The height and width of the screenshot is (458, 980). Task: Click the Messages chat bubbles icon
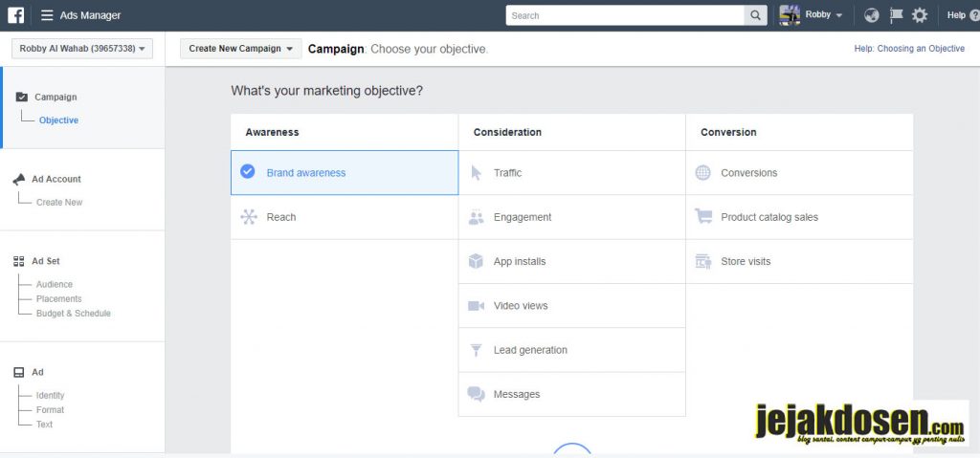(477, 394)
